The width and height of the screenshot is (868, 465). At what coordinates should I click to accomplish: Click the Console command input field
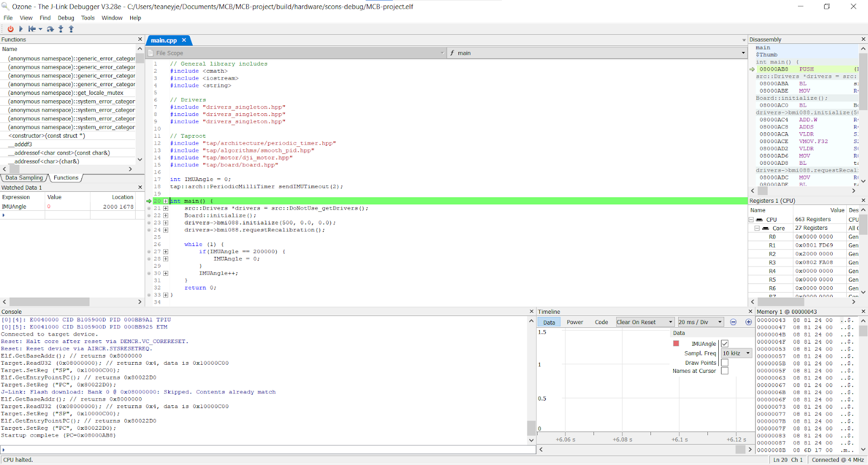coord(269,449)
